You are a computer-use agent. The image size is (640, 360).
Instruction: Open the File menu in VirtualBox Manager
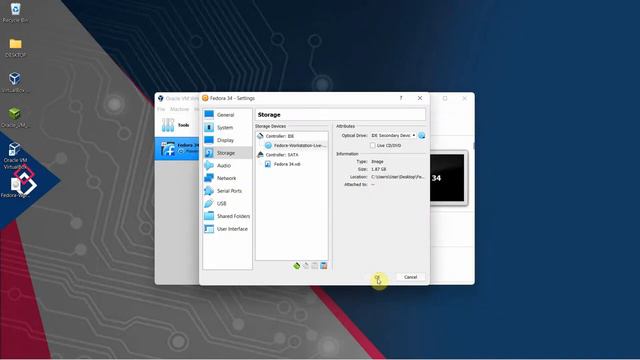click(x=161, y=109)
